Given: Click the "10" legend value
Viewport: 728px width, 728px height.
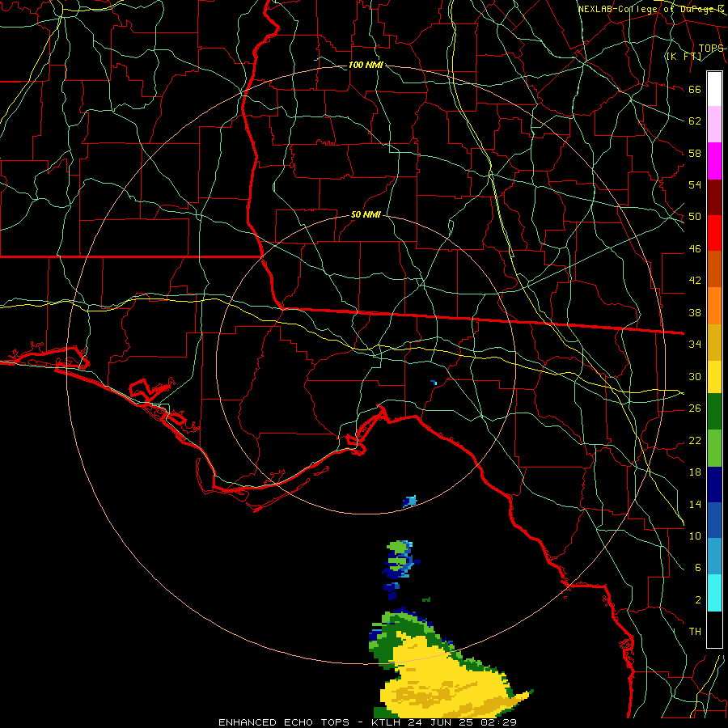Looking at the screenshot, I should coord(695,535).
